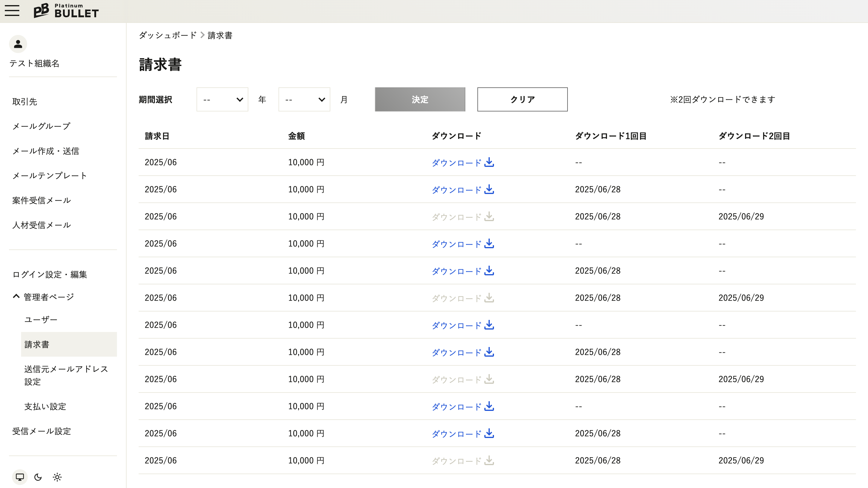Open 取引先 in sidebar

click(x=25, y=102)
